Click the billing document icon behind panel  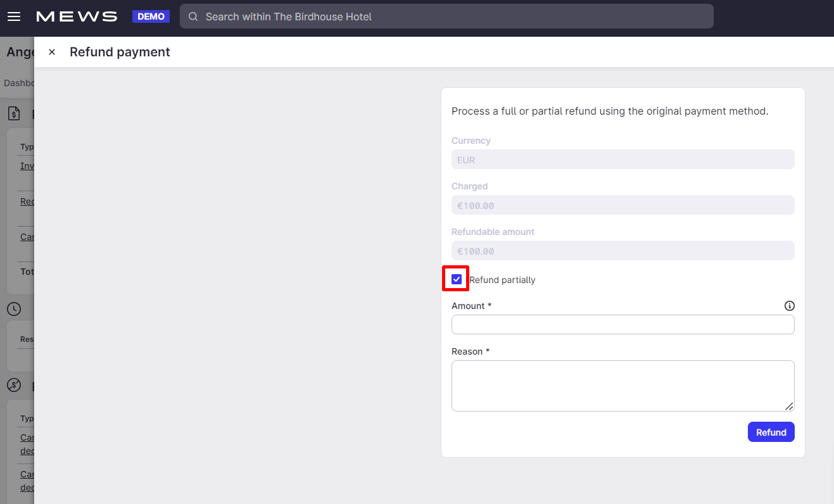click(x=14, y=114)
